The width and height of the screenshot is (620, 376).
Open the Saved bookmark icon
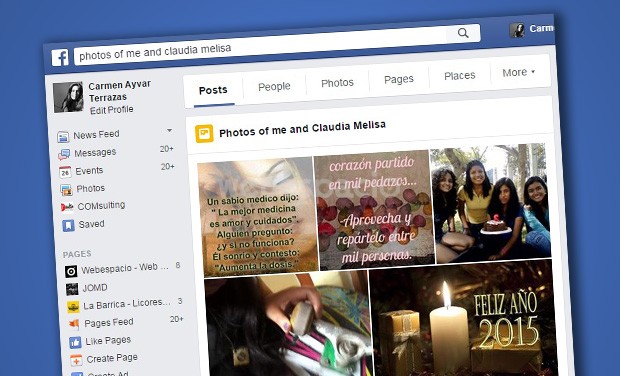(x=68, y=225)
